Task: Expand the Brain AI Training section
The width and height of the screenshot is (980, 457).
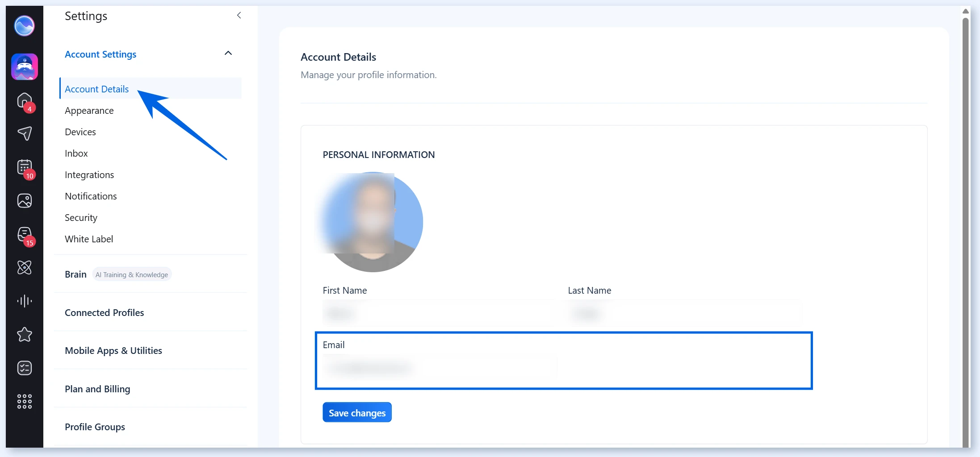Action: 151,274
